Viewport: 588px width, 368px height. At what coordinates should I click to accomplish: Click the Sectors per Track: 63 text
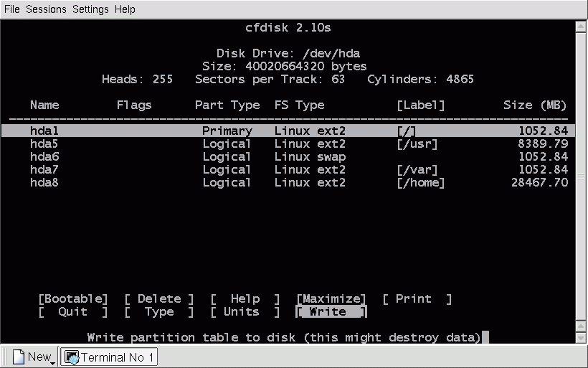pos(270,79)
